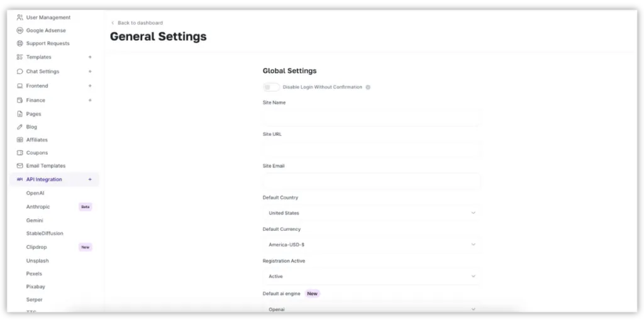Viewport: 644px width, 322px height.
Task: Click the New badge beside Default ai engine
Action: click(313, 294)
